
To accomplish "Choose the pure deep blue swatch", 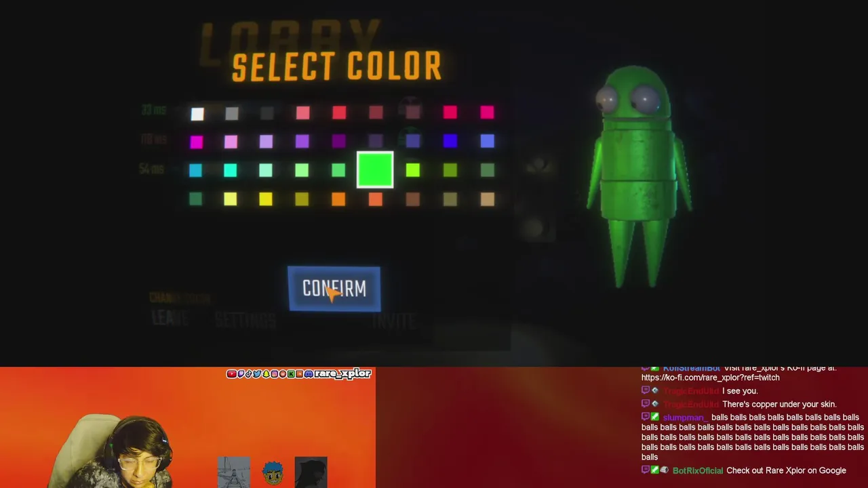I will [450, 141].
